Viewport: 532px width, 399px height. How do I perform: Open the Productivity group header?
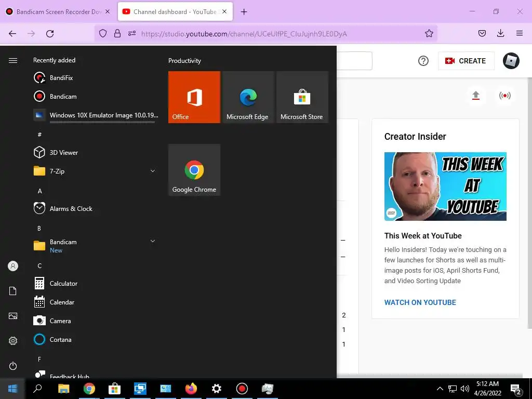coord(184,61)
